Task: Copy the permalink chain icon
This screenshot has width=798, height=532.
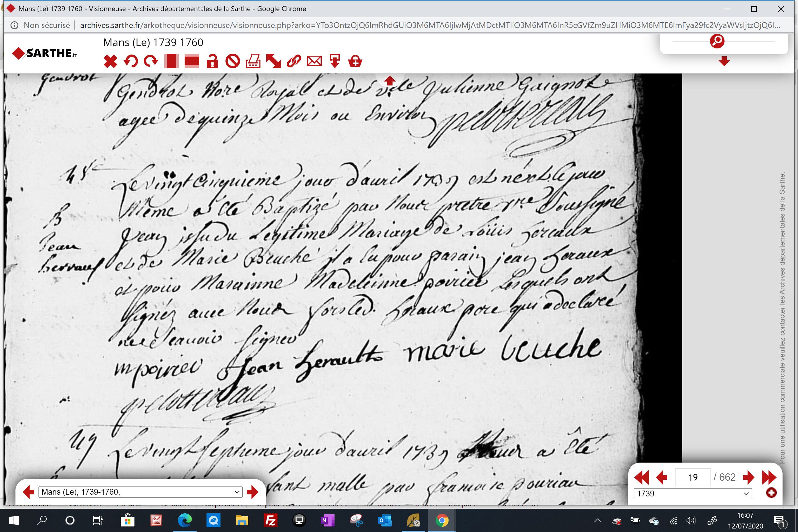Action: [294, 62]
